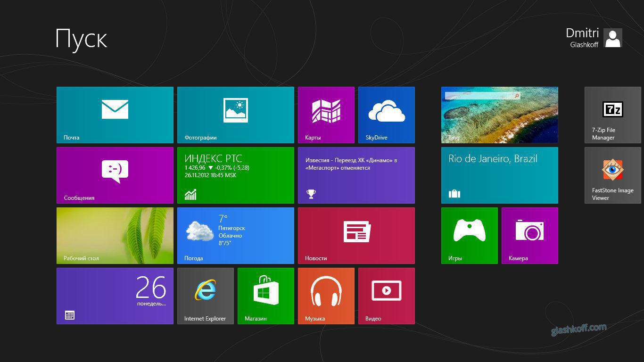
Task: Open the Магазин store tile
Action: 266,296
